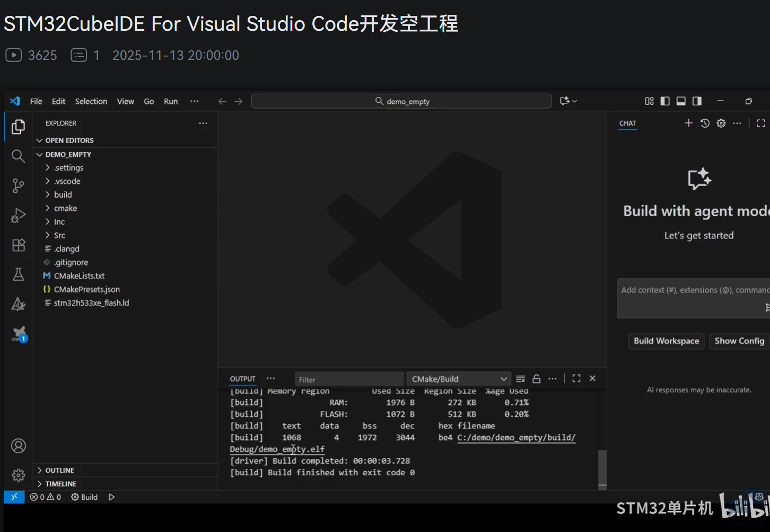Open the Selection menu
The image size is (770, 532).
[x=91, y=101]
